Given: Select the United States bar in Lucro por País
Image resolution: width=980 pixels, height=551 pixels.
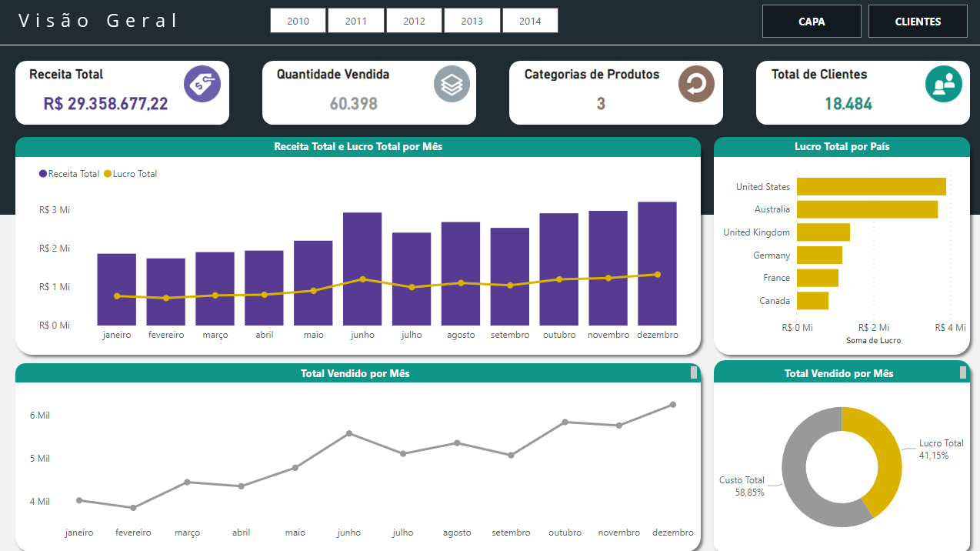Looking at the screenshot, I should [869, 186].
